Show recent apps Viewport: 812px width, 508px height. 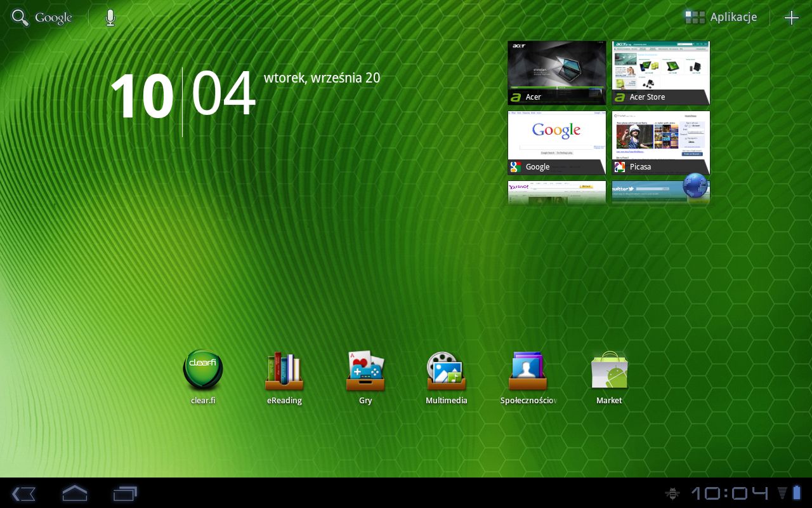(125, 493)
